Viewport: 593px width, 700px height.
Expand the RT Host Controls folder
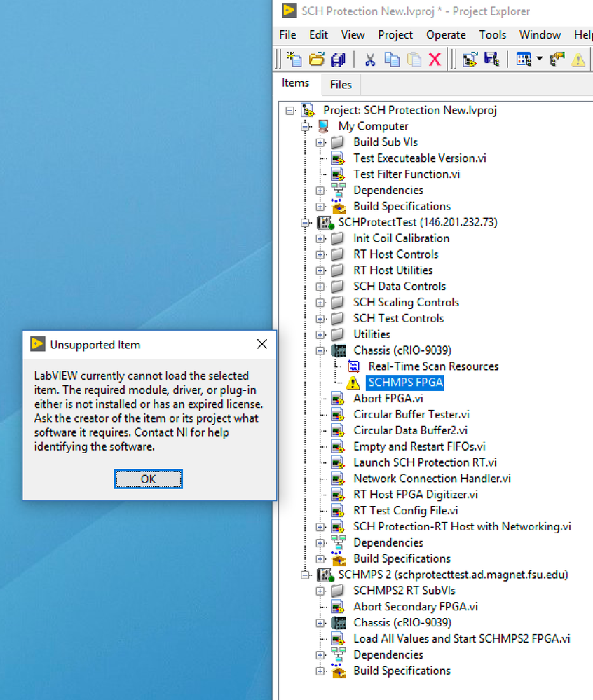[320, 254]
